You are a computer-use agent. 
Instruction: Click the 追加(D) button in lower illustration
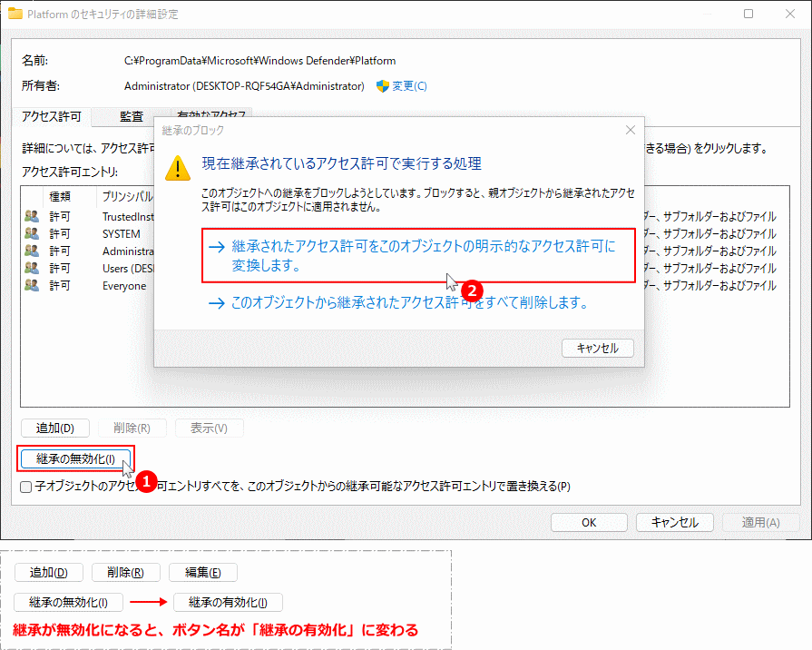(x=49, y=573)
